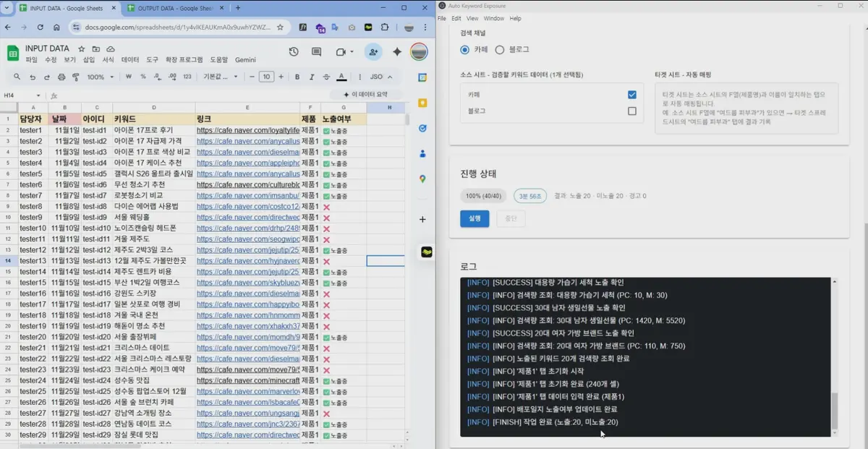Toggle 노출중 checkbox in tester12 row

click(326, 251)
